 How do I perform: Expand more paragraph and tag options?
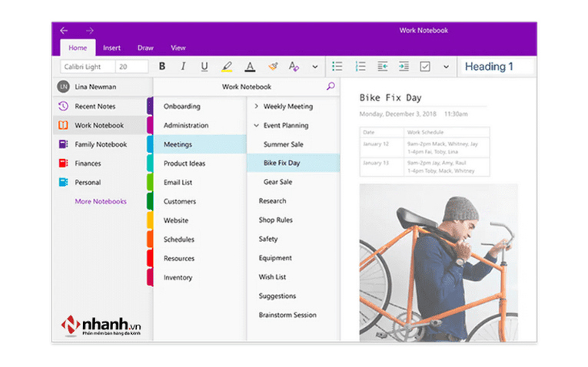click(x=446, y=67)
